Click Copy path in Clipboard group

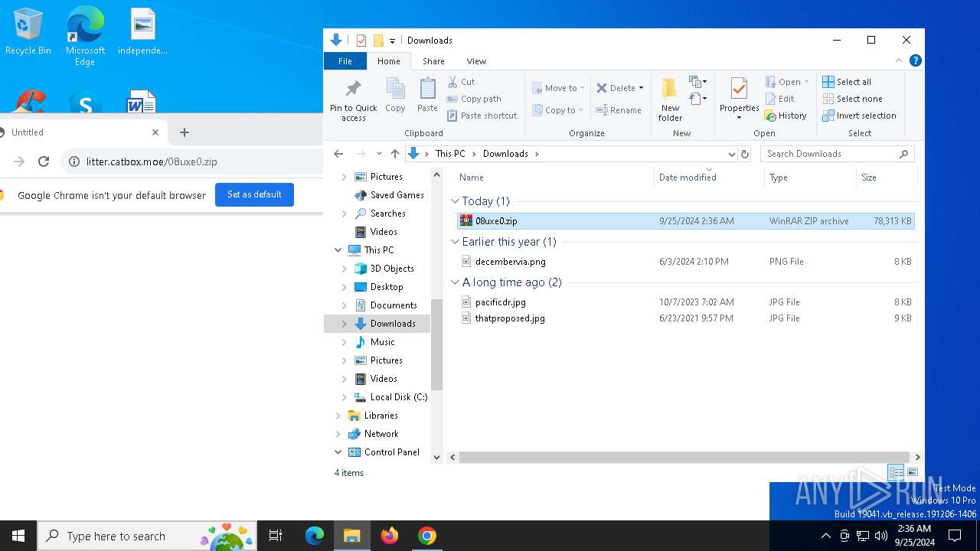[474, 99]
